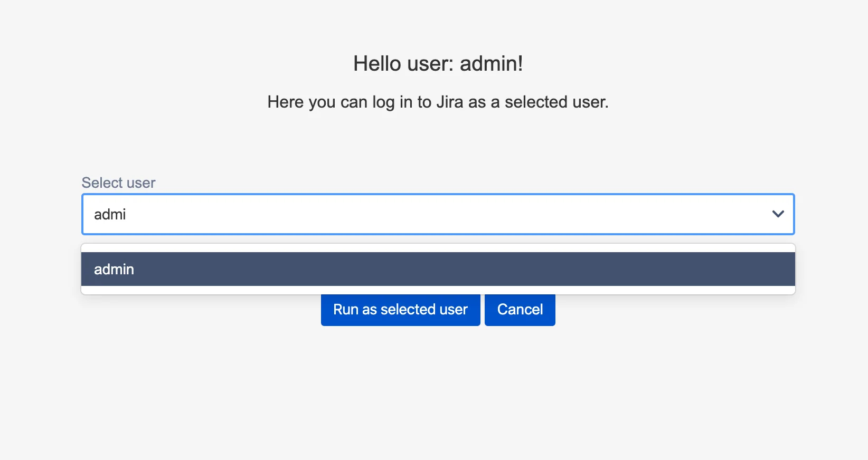This screenshot has height=460, width=868.
Task: Select the highlighted admin option
Action: (438, 269)
